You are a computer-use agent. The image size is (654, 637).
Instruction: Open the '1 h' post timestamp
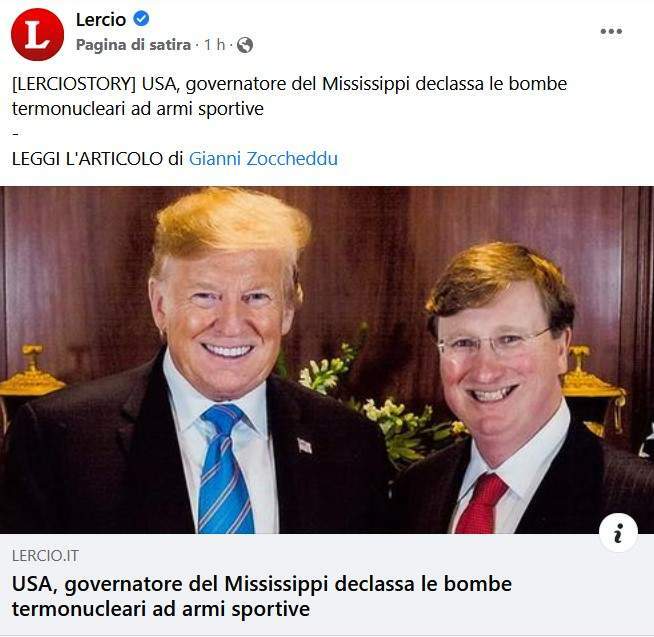(214, 44)
